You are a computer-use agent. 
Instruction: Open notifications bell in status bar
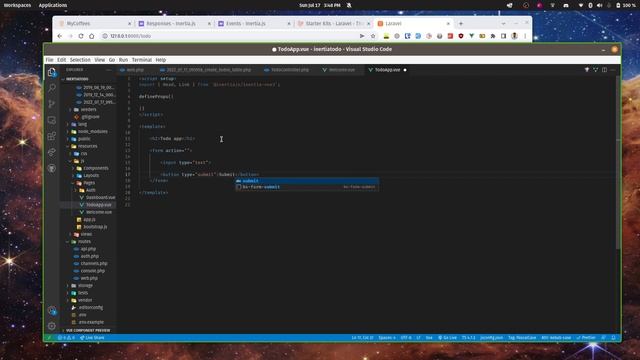pos(613,338)
